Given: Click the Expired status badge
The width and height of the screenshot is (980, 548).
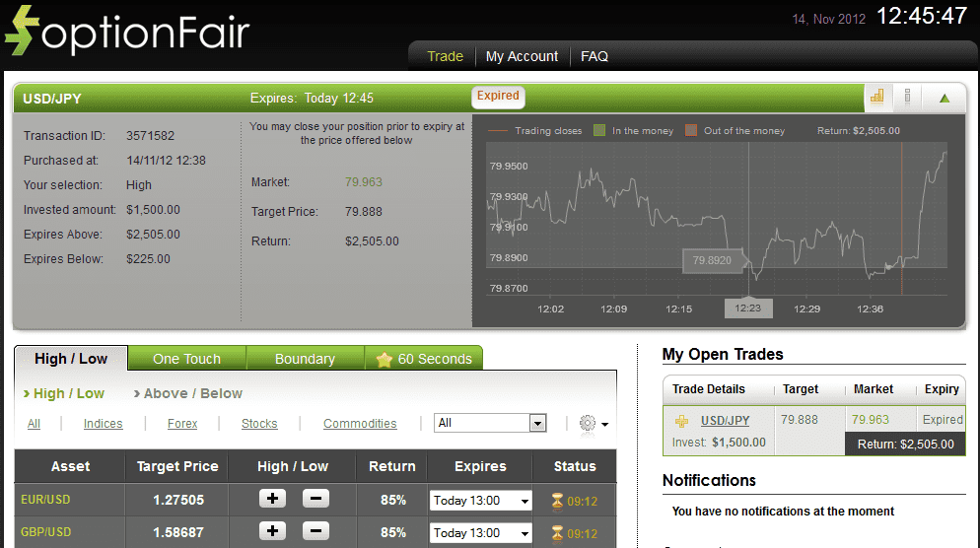Looking at the screenshot, I should pos(498,97).
